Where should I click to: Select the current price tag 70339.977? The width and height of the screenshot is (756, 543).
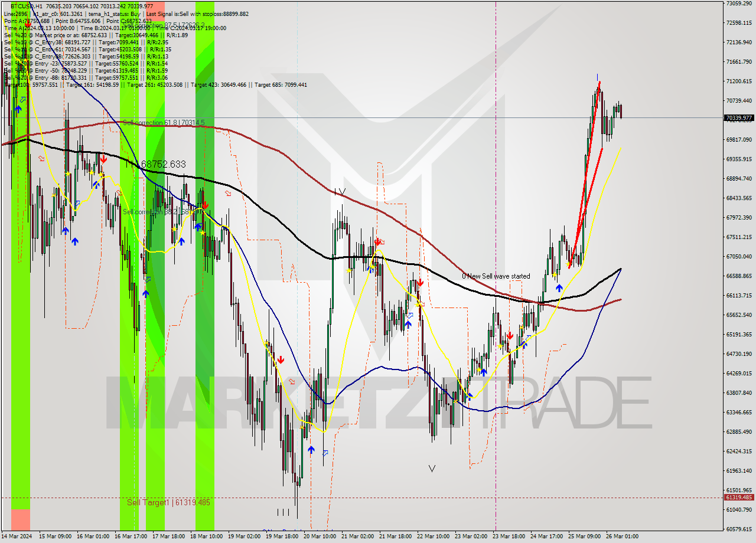coord(738,117)
